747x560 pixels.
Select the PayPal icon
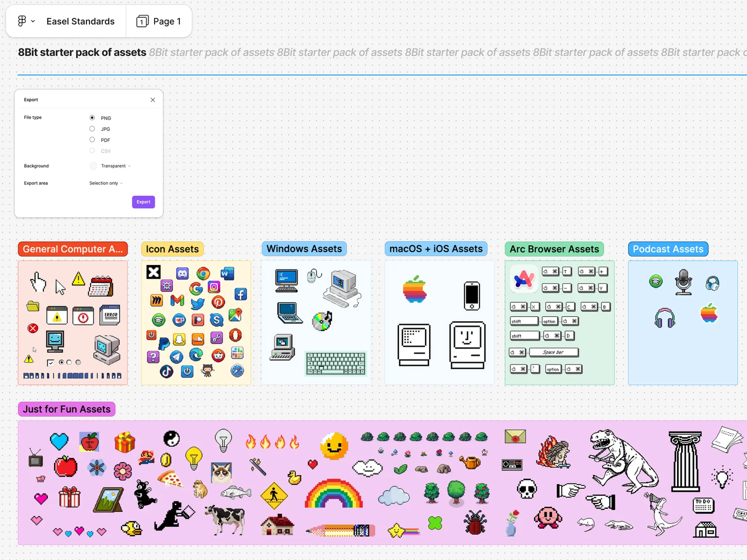164,343
